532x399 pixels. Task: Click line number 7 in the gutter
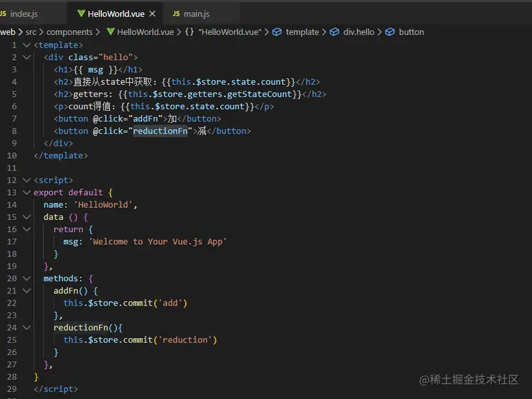(x=14, y=118)
